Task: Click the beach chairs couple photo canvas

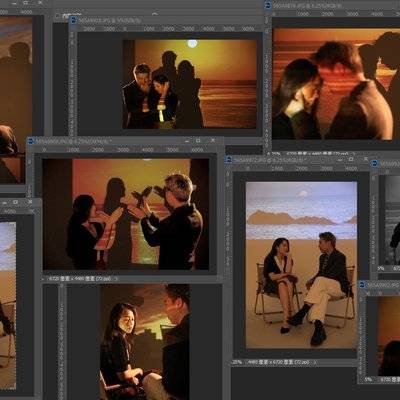Action: (x=301, y=265)
